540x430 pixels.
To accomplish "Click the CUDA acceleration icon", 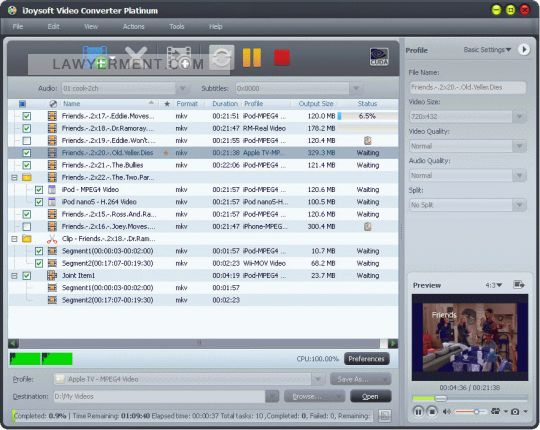I will (379, 57).
